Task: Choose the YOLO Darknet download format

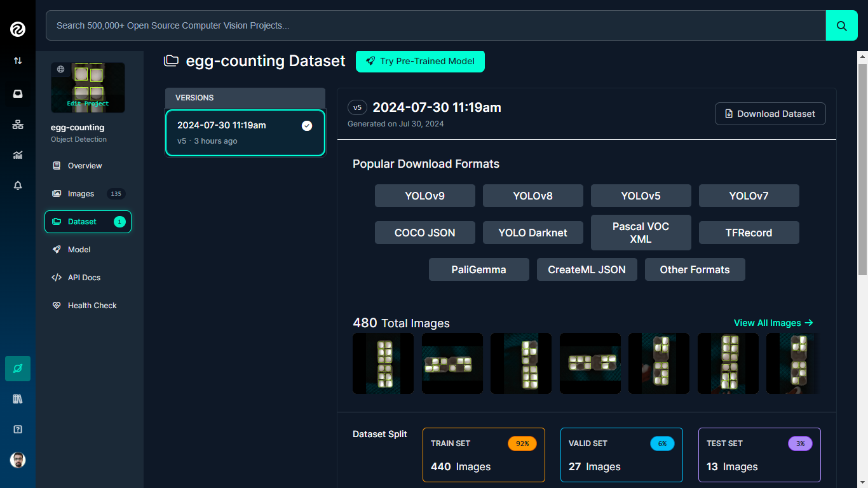Action: click(533, 233)
